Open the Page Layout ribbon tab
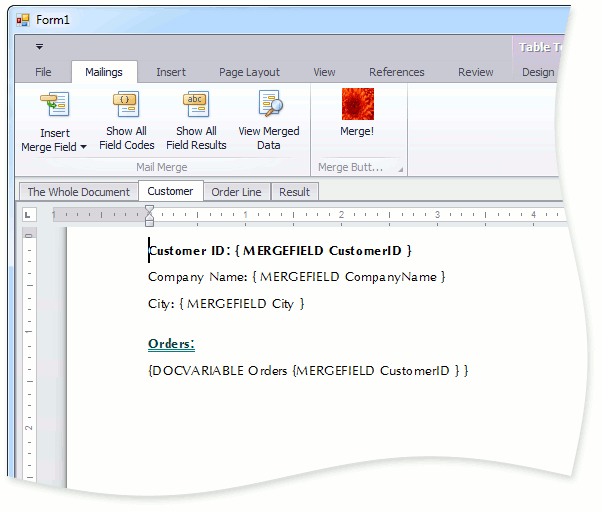The image size is (601, 511). [249, 72]
